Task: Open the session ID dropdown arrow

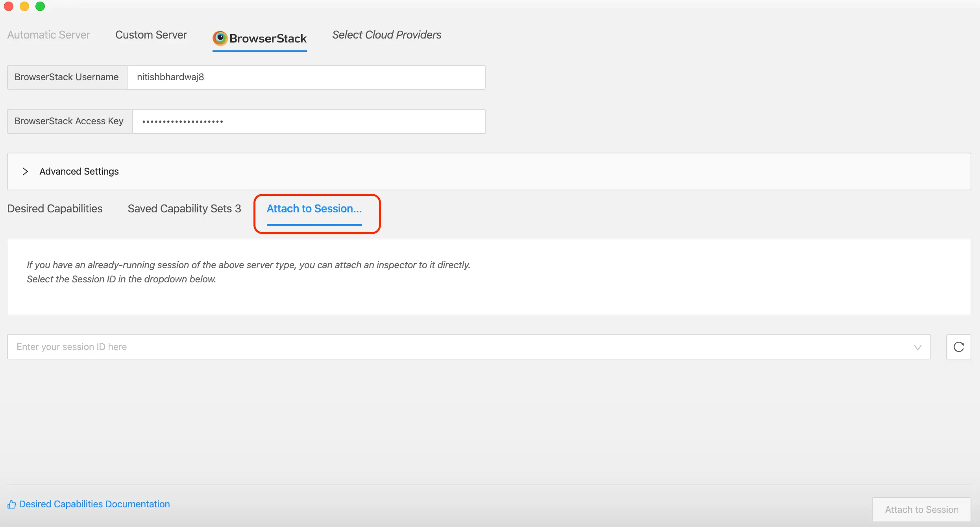Action: pyautogui.click(x=917, y=347)
